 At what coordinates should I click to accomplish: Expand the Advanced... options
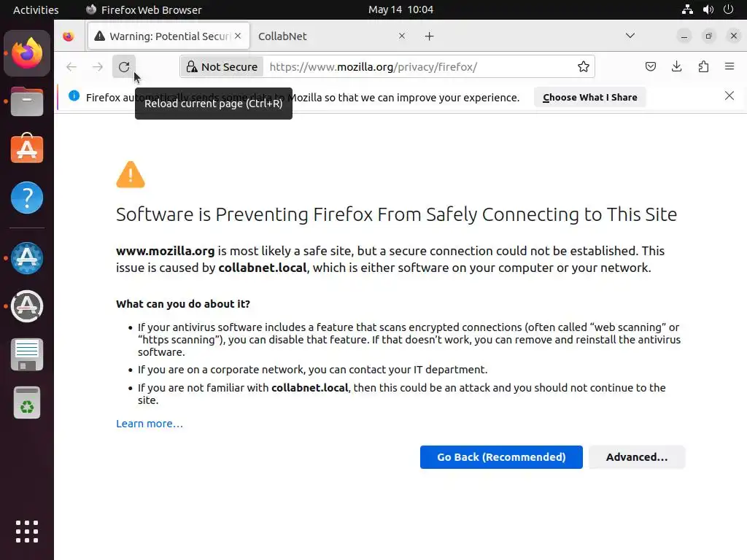[x=636, y=457]
